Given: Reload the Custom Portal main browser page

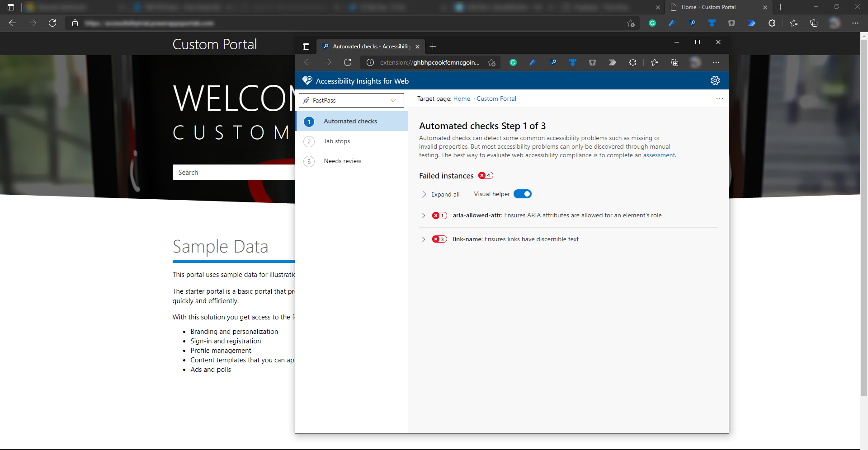Looking at the screenshot, I should (x=52, y=23).
